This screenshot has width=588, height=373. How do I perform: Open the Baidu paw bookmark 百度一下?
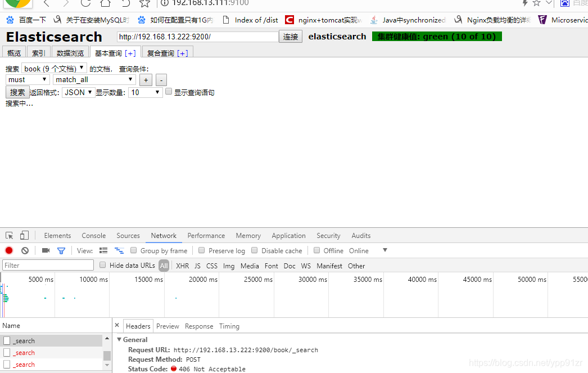click(x=26, y=20)
